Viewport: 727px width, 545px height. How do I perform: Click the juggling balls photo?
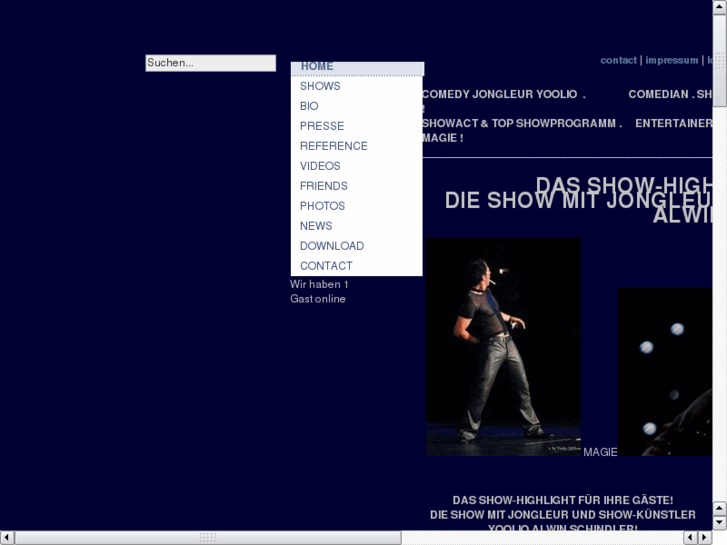click(x=665, y=372)
